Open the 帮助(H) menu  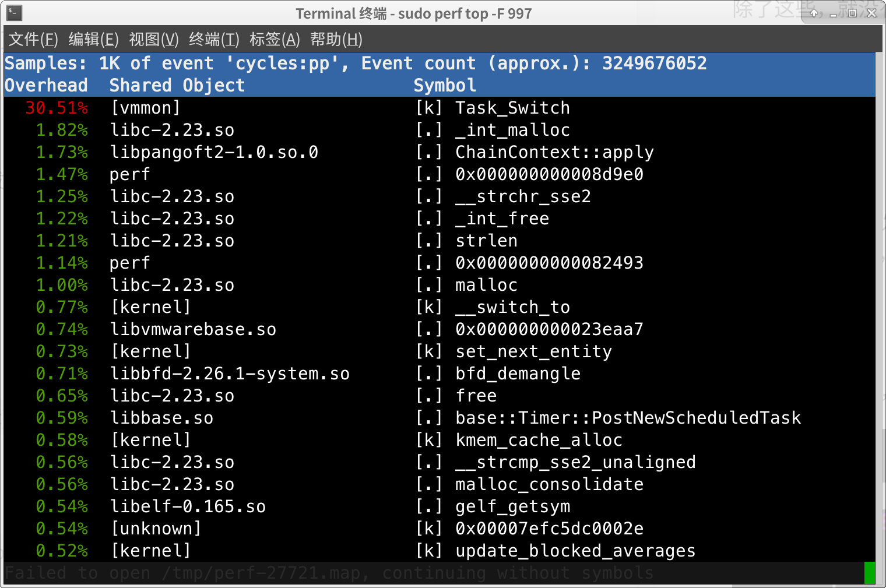point(336,40)
